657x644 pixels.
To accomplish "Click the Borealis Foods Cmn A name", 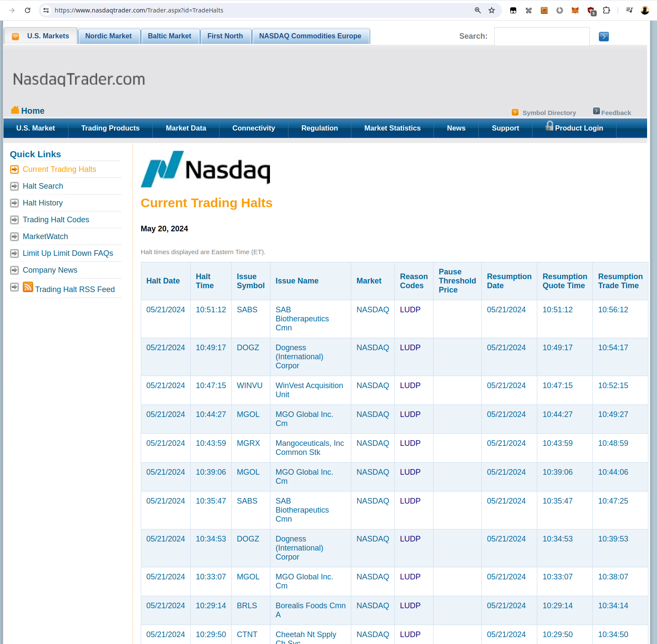I will (311, 610).
